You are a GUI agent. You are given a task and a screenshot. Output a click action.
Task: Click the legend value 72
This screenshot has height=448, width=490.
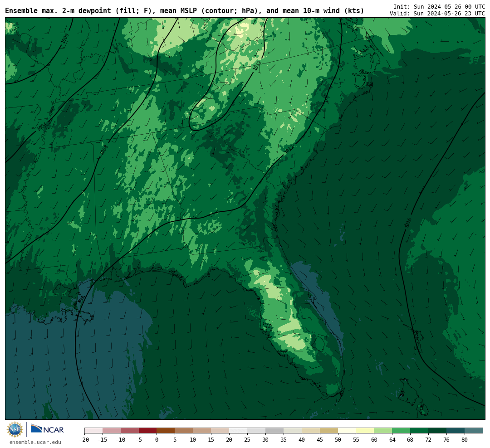pos(428,439)
